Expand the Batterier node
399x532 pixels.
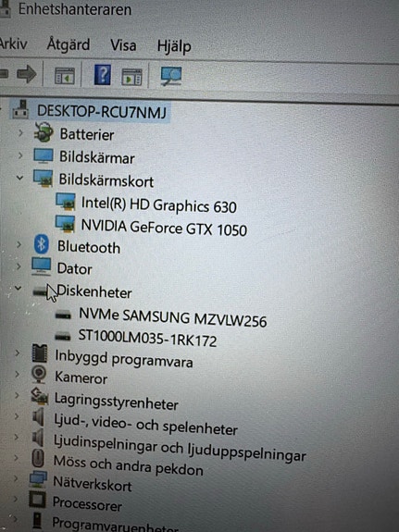(x=20, y=132)
